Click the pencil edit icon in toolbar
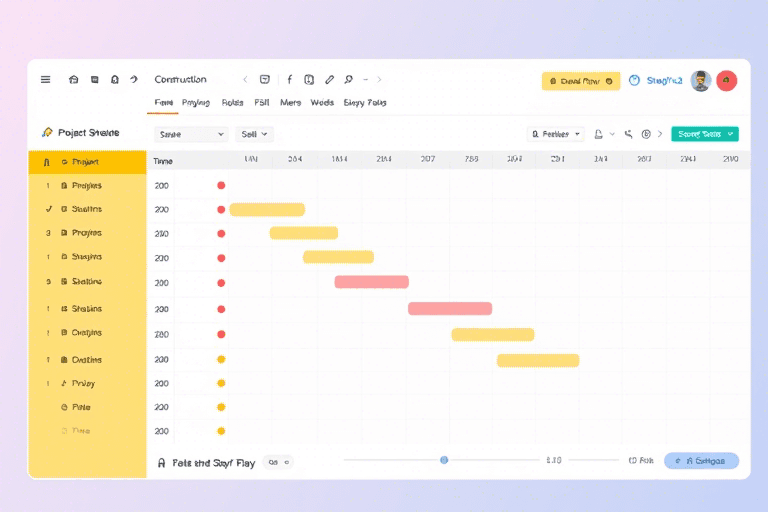Viewport: 768px width, 512px height. (329, 80)
